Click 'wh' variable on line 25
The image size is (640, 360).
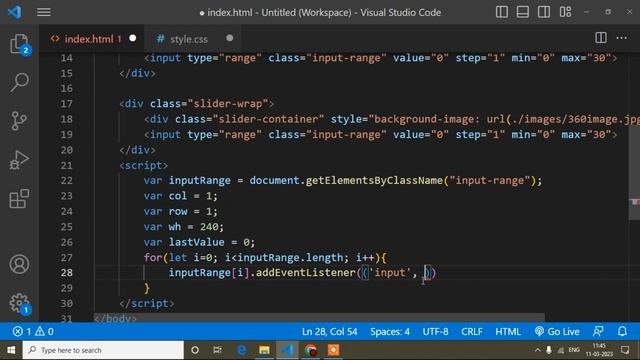175,227
